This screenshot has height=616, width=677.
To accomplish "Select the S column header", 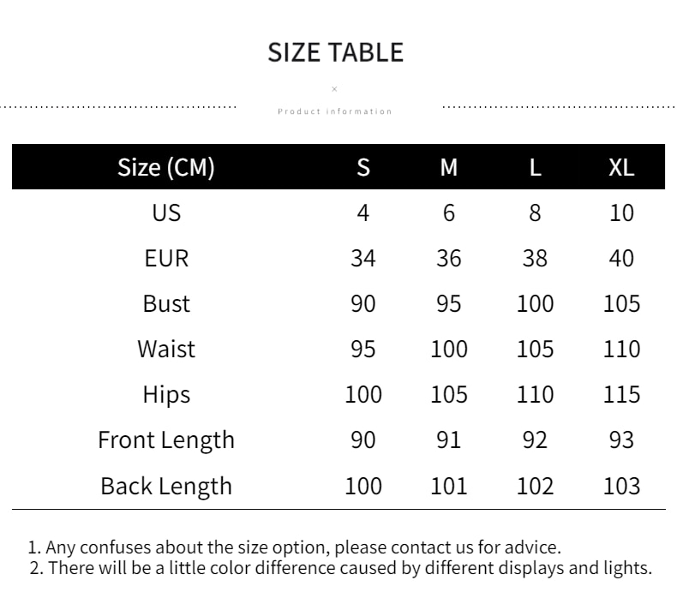I will click(x=363, y=167).
